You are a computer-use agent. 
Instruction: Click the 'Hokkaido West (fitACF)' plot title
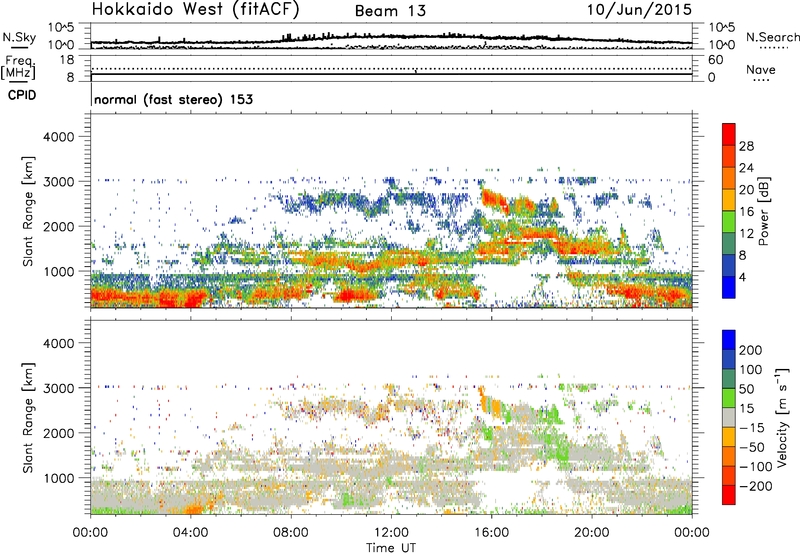point(195,10)
